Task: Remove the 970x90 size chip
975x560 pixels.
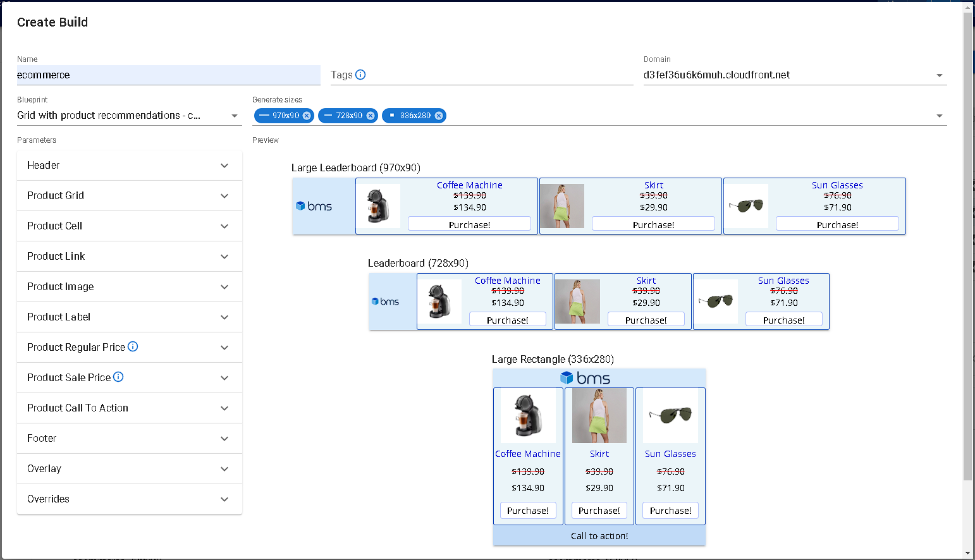Action: pyautogui.click(x=307, y=116)
